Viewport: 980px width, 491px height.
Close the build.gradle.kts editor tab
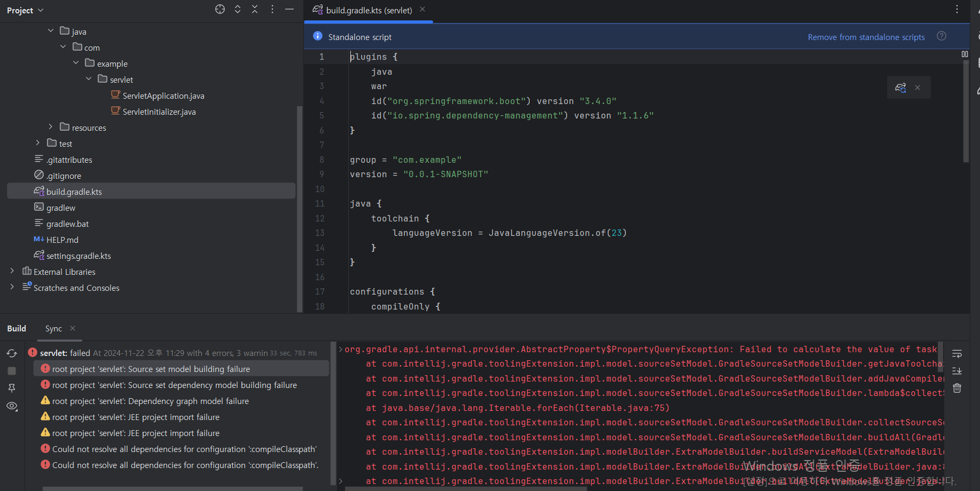pos(422,9)
